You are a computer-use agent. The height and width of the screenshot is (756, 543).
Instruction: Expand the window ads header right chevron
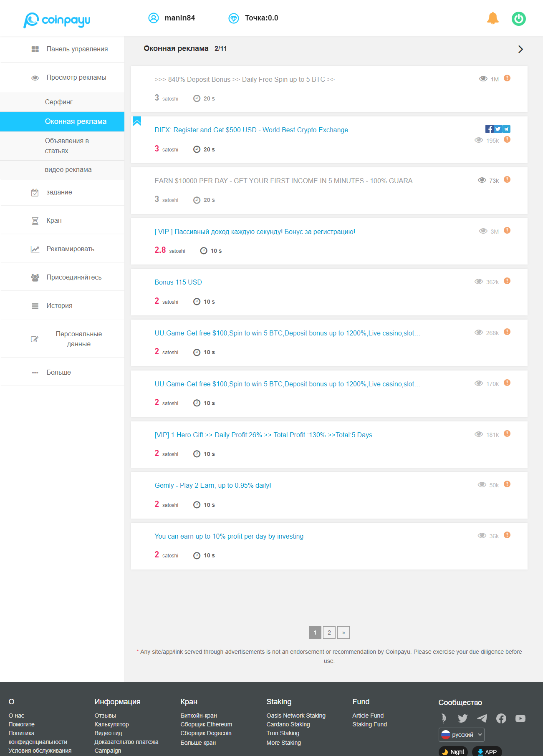[520, 49]
